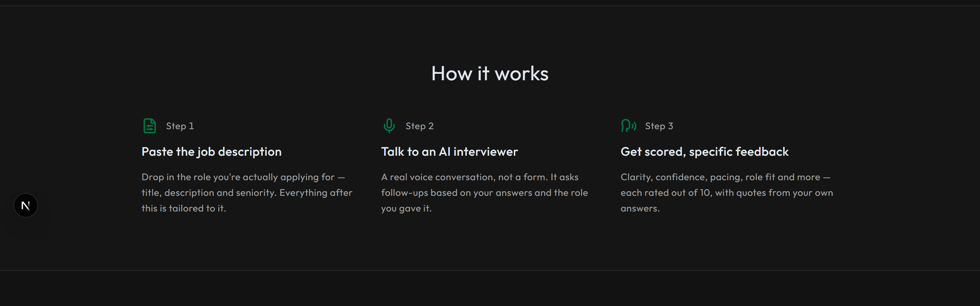Click the paragraph starting "Clarity, confidence, pacing"

(x=726, y=193)
